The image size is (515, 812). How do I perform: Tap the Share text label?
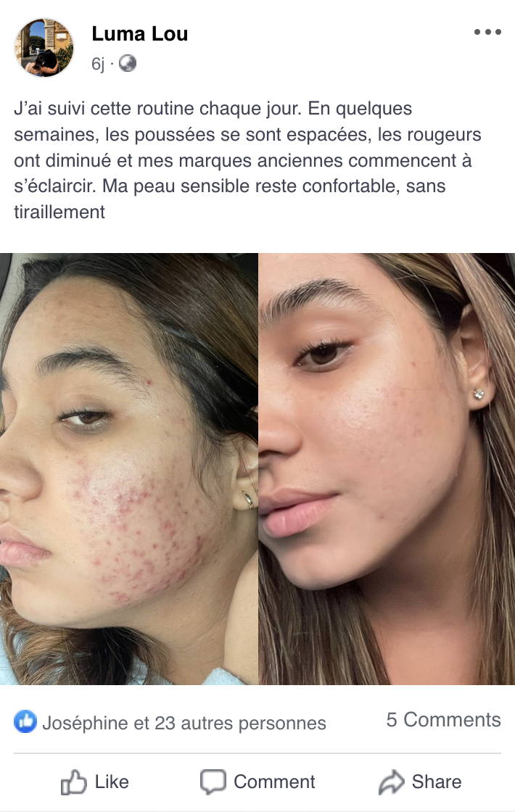click(x=436, y=782)
